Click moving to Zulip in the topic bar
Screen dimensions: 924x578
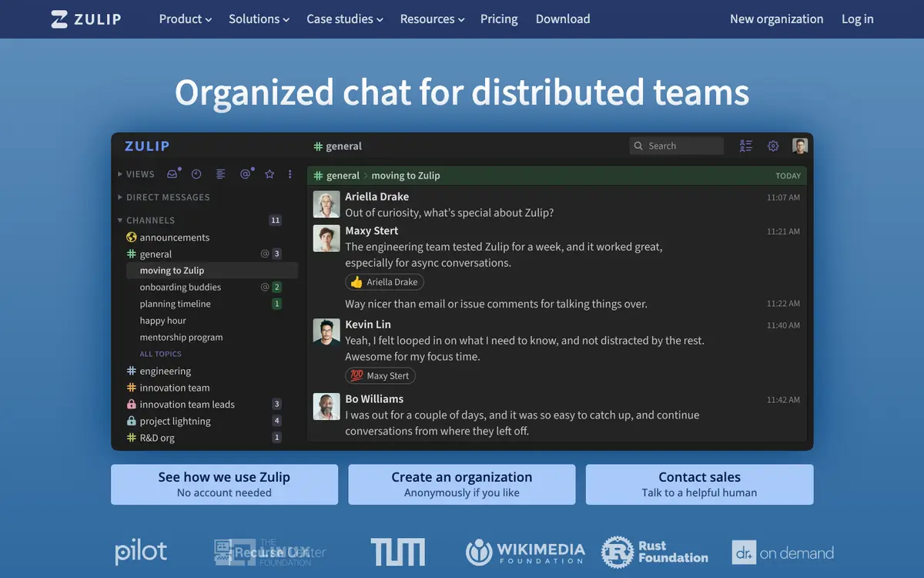point(406,176)
